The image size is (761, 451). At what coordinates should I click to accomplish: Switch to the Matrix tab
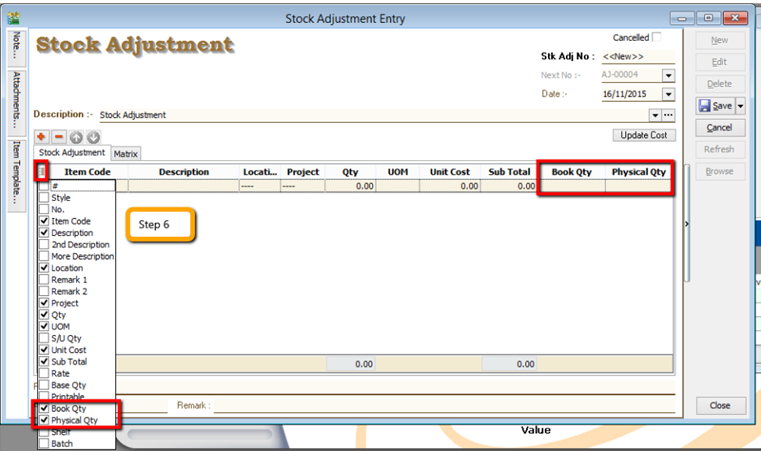point(125,154)
